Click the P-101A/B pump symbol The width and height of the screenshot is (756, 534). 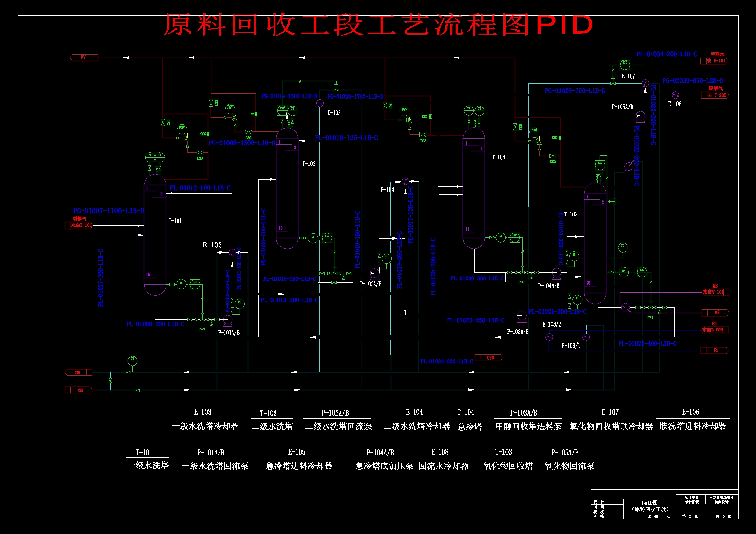coord(228,319)
